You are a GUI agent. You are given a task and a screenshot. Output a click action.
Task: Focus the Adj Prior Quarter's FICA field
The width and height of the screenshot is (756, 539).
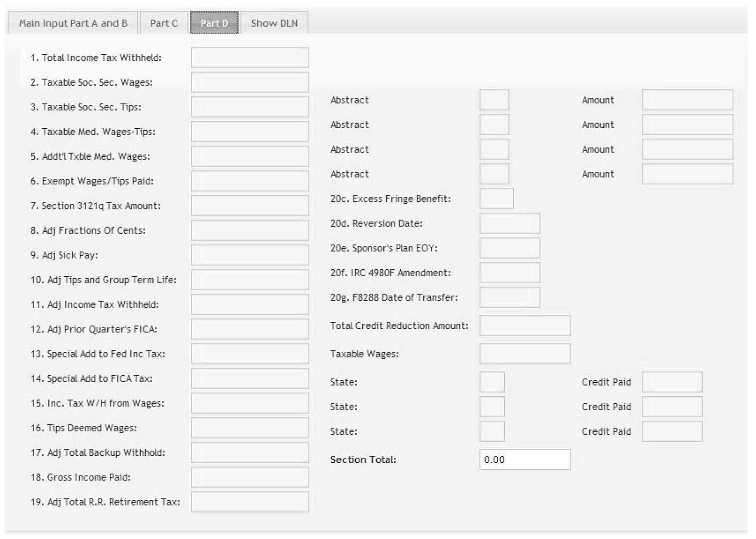tap(250, 329)
